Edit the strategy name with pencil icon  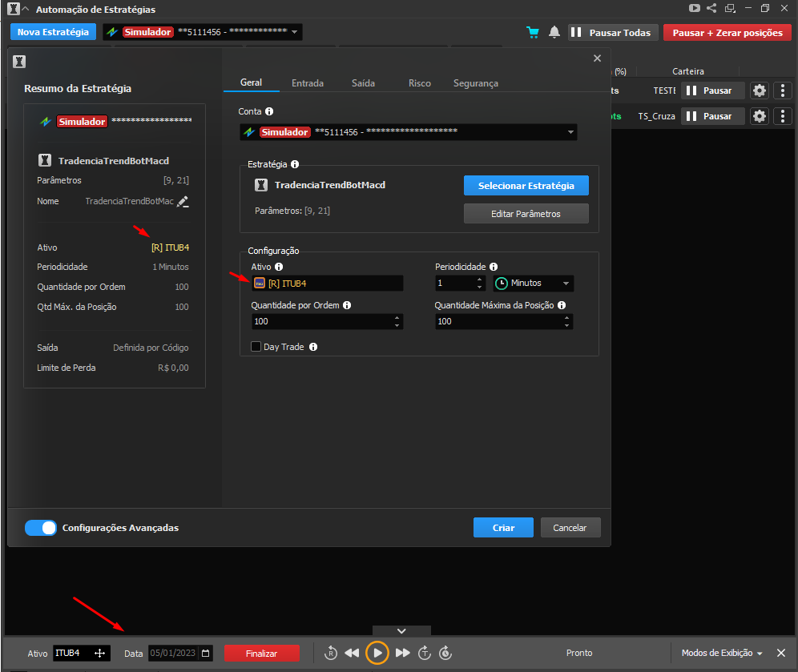[183, 202]
